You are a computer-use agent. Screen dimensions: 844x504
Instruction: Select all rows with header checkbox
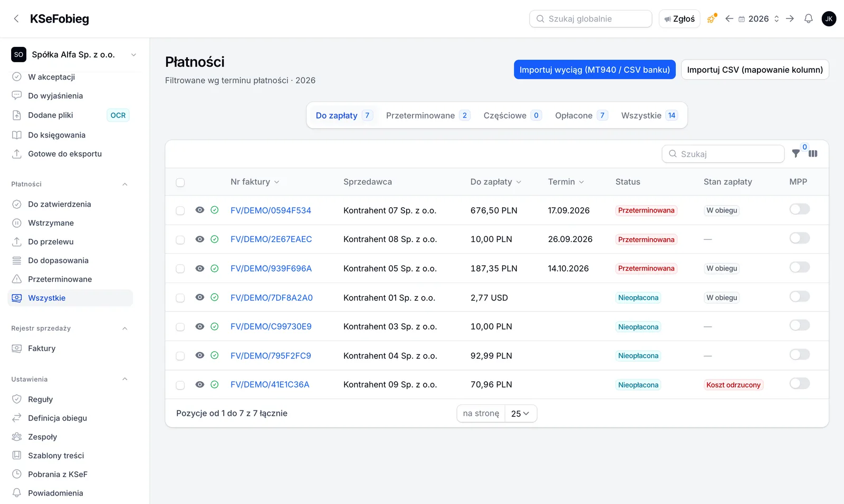point(180,182)
